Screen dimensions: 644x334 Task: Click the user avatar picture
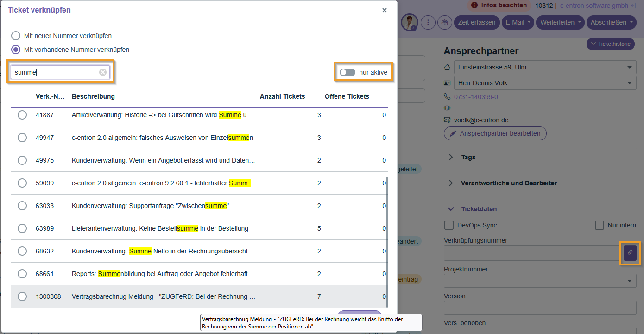click(409, 22)
